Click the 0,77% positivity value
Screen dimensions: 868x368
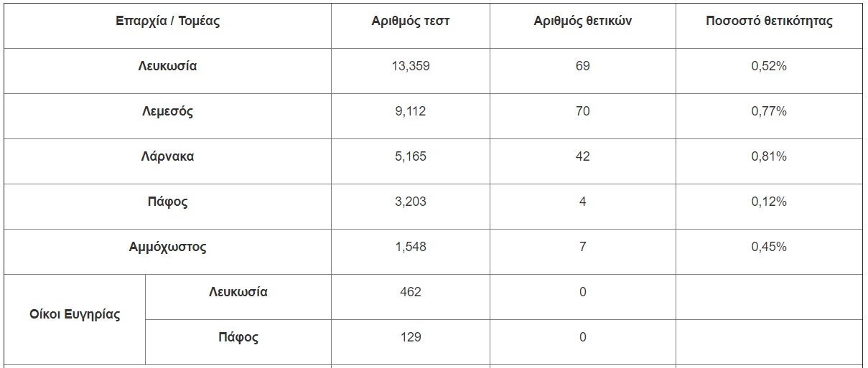(769, 111)
